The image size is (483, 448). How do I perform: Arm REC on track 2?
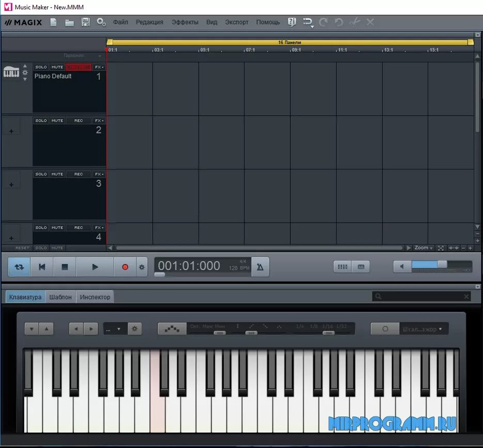pos(79,121)
